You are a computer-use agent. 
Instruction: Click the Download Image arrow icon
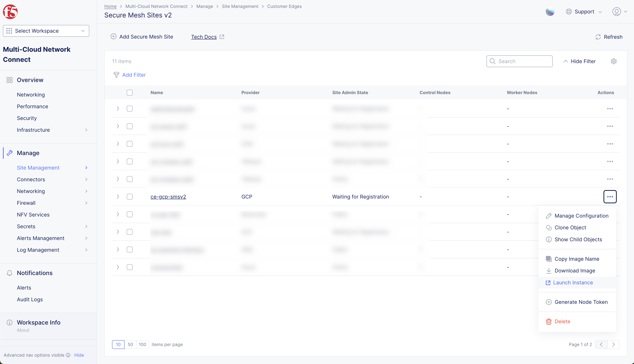pos(549,270)
